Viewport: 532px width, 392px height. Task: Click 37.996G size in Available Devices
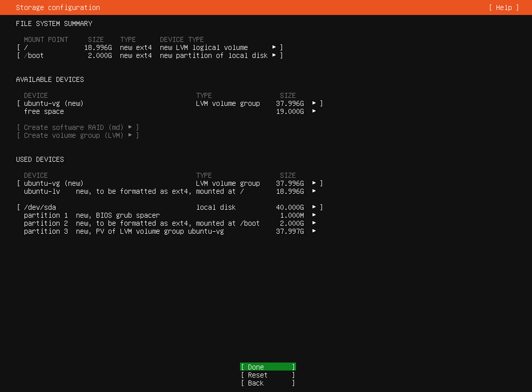pyautogui.click(x=290, y=103)
